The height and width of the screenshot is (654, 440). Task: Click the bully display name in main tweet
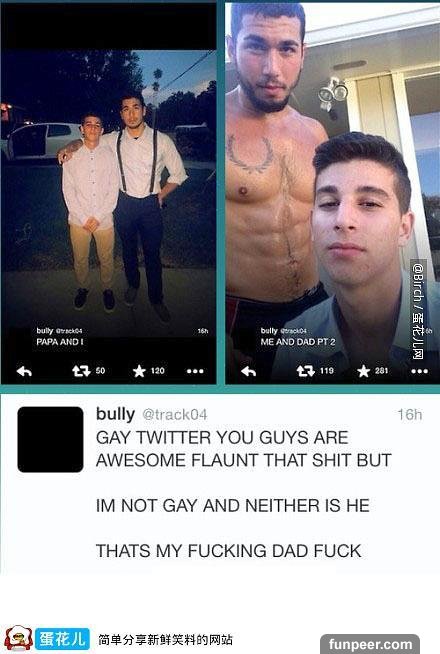coord(115,414)
